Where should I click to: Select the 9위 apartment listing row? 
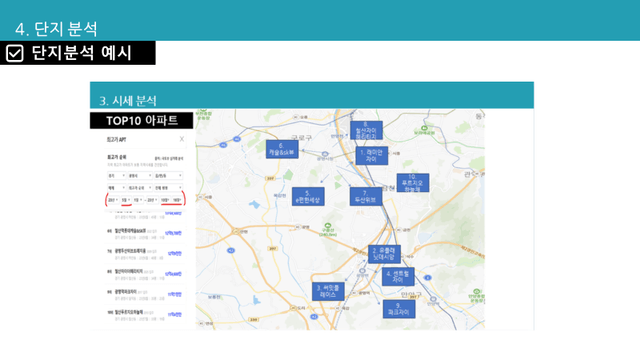[x=144, y=295]
